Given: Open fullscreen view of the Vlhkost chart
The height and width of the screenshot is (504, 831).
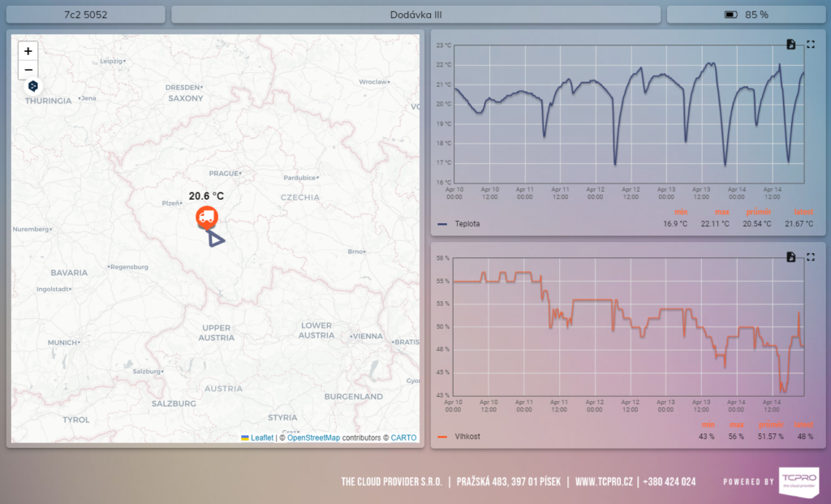Looking at the screenshot, I should coord(809,257).
